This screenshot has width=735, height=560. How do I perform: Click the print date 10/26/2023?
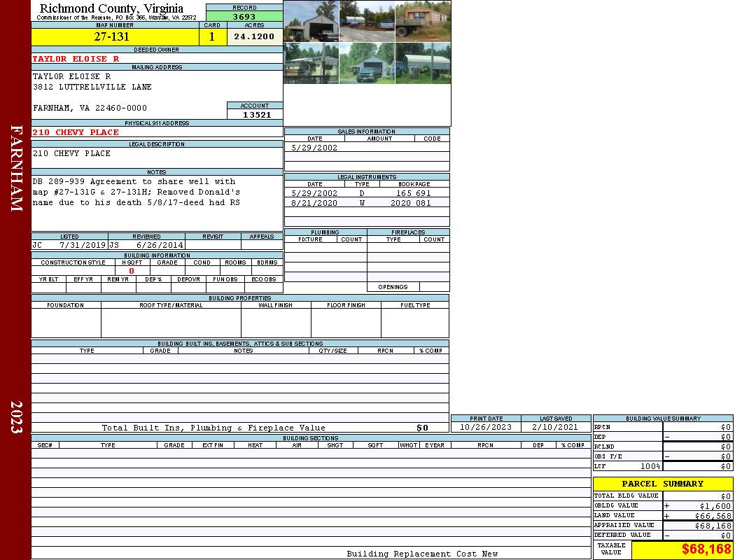point(486,427)
